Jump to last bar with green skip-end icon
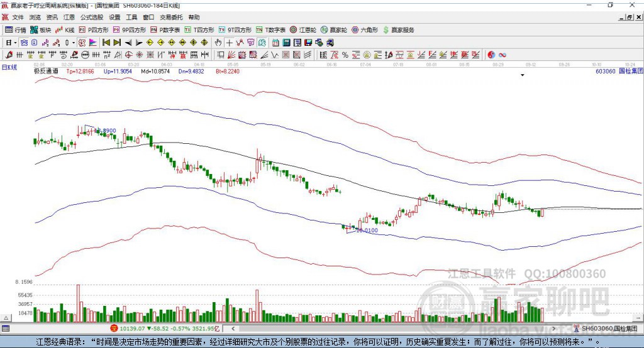Screen dimensions: 644x348 click(x=117, y=43)
